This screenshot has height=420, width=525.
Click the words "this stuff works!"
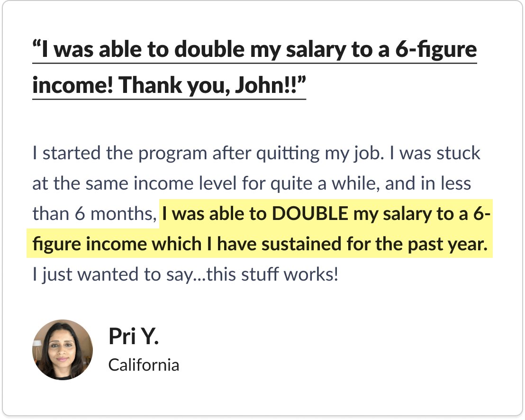(x=272, y=274)
